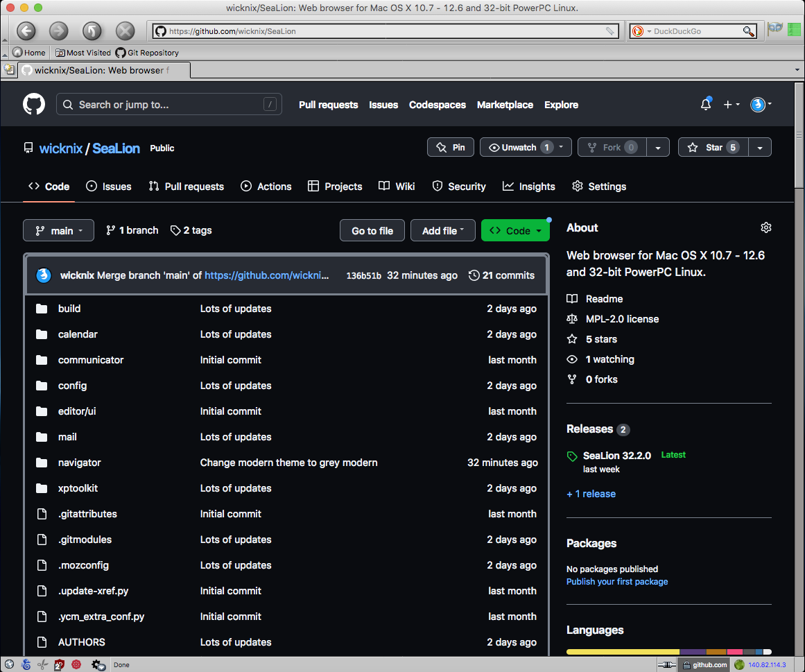Switch to the repository Issues tab
805x672 pixels.
tap(108, 187)
